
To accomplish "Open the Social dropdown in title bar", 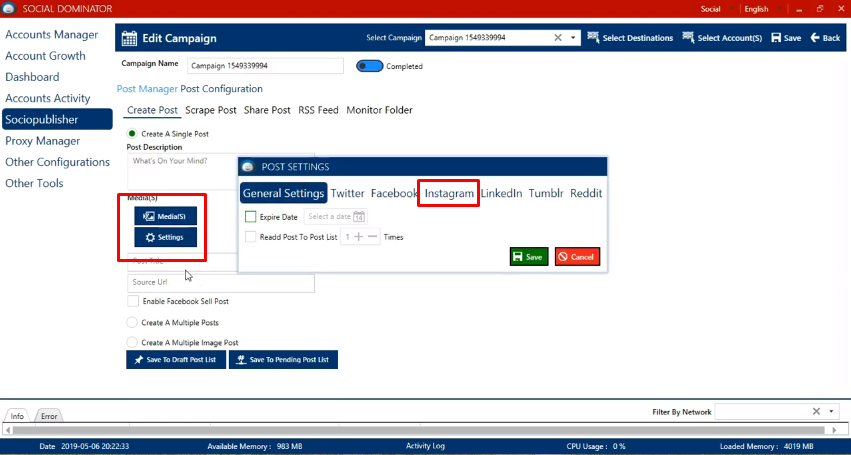I will [x=717, y=9].
